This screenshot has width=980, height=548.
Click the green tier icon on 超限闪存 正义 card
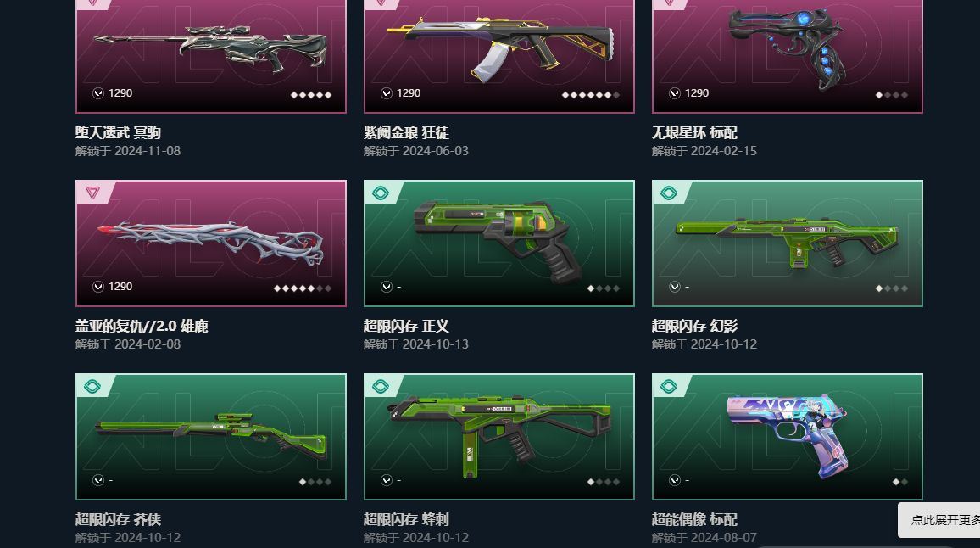tap(380, 193)
